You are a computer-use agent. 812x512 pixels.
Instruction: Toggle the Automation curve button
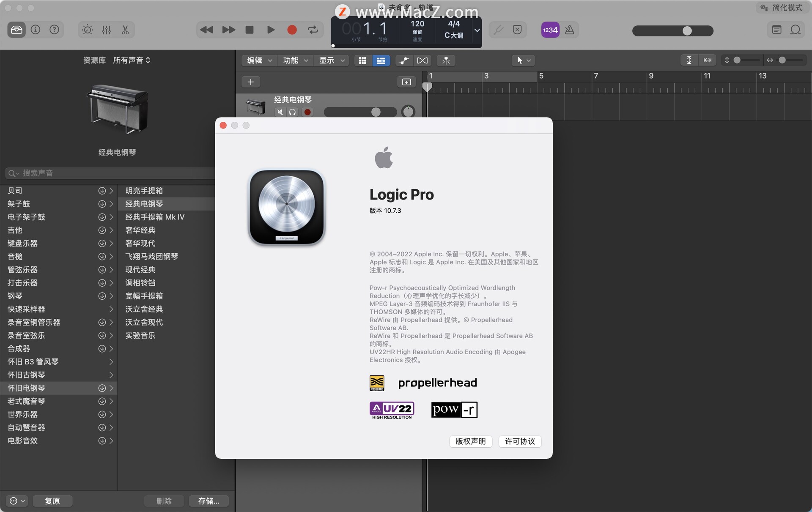[x=404, y=60]
